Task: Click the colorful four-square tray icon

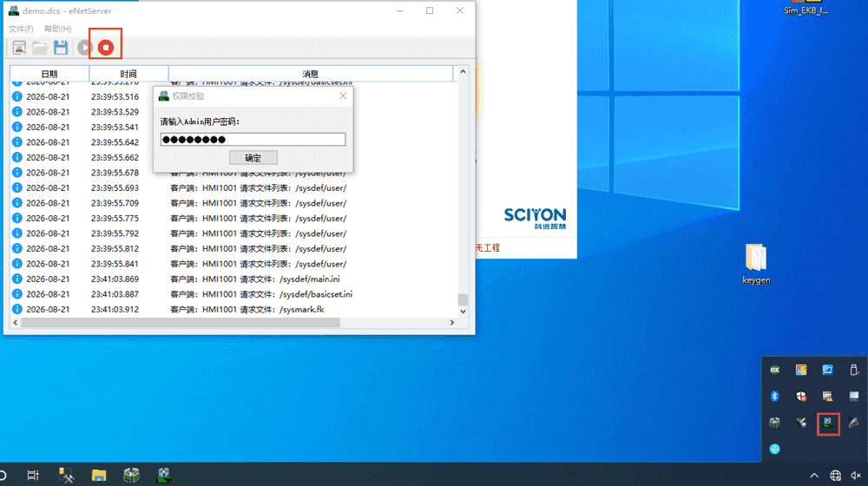Action: point(801,370)
